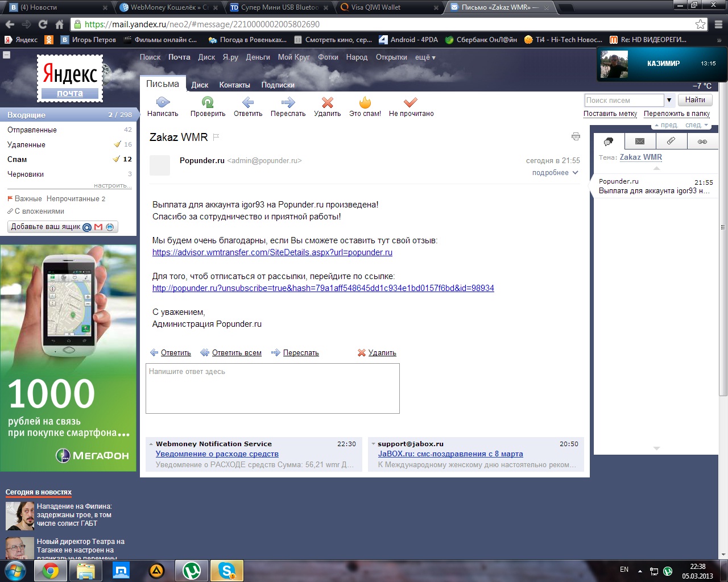Click the red X Удалить toolbar icon
The image size is (728, 582).
pyautogui.click(x=328, y=102)
